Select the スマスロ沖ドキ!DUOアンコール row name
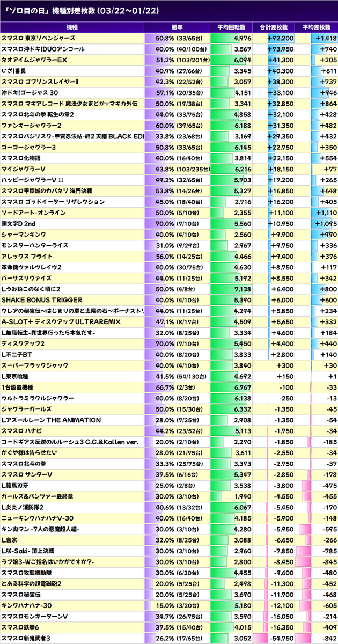338x644 pixels. tap(43, 49)
